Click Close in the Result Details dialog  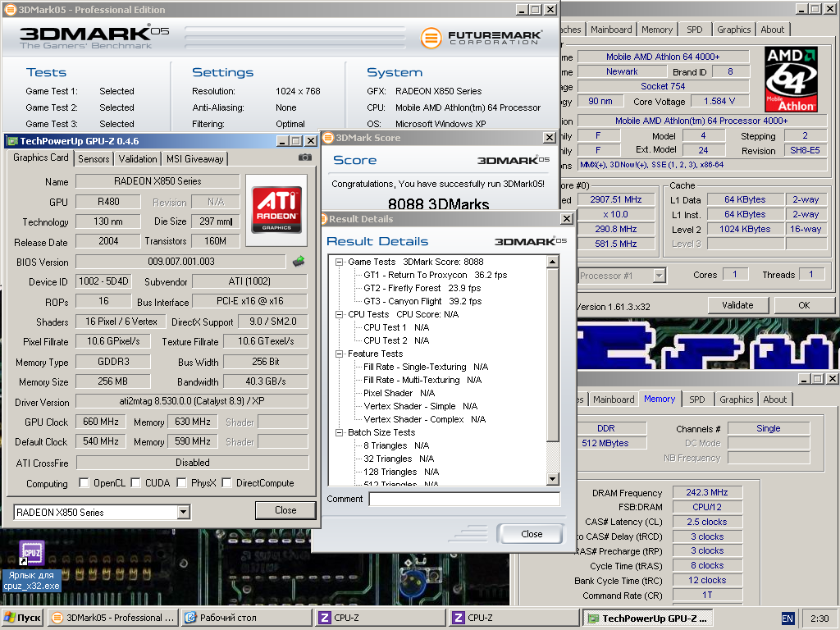(532, 533)
